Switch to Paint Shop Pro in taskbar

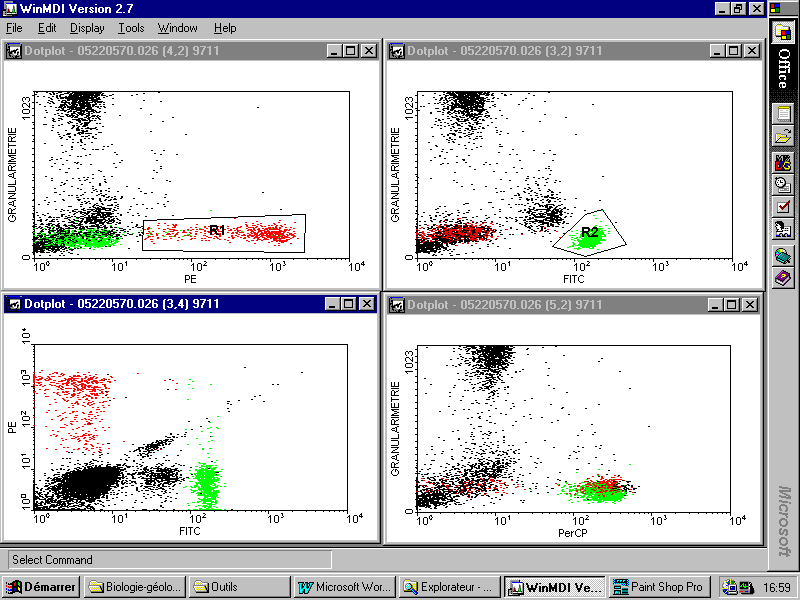point(658,587)
